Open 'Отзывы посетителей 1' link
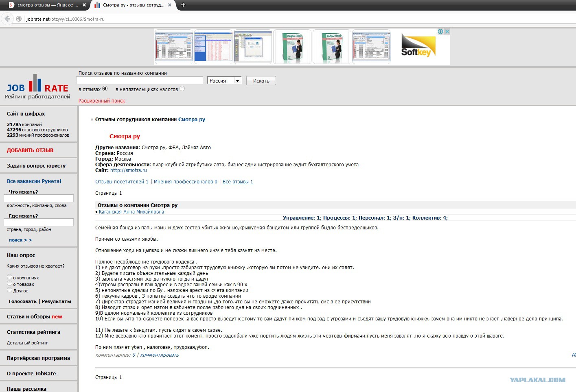 [122, 182]
